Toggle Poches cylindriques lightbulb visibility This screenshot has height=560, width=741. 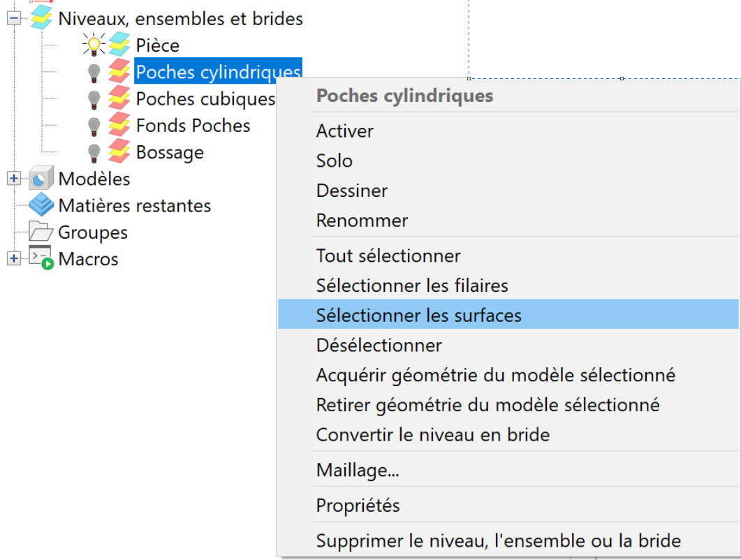pyautogui.click(x=94, y=72)
